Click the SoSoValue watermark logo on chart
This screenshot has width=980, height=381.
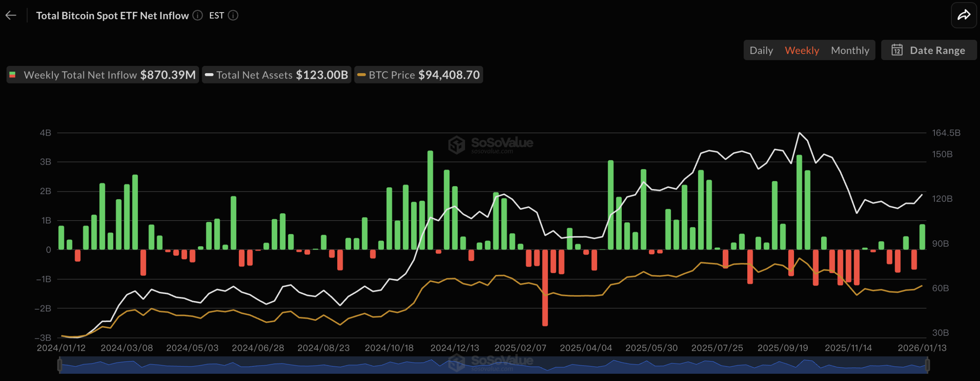point(456,145)
